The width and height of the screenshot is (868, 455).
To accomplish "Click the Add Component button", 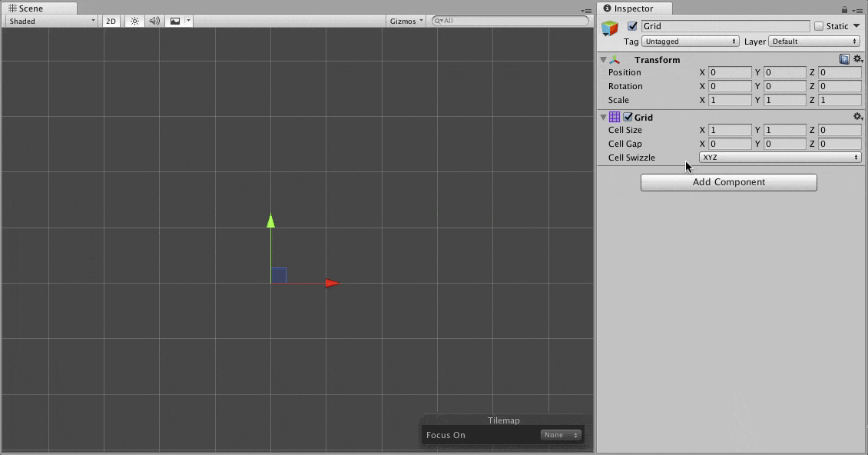I will click(728, 182).
